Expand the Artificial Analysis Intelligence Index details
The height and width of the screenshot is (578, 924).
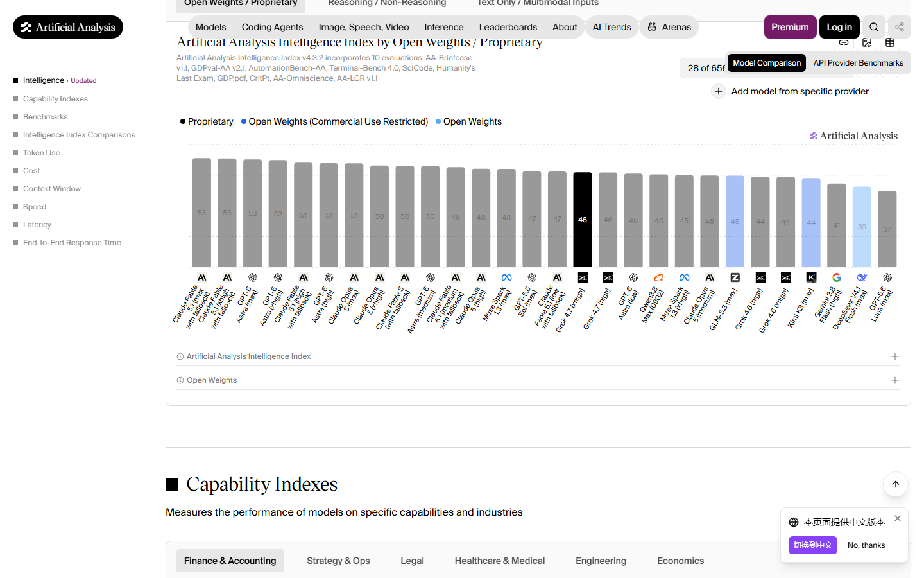click(x=538, y=356)
